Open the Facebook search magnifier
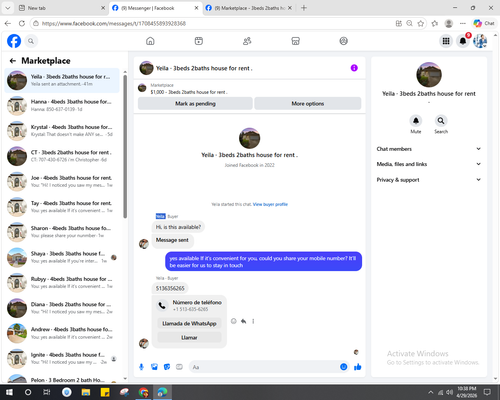 click(x=31, y=41)
